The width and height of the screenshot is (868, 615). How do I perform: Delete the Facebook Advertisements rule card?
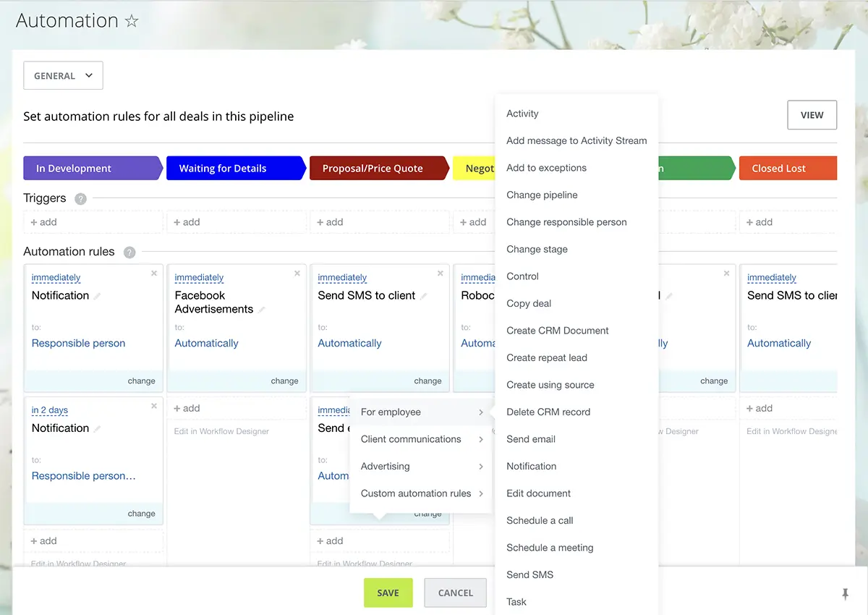pyautogui.click(x=297, y=273)
